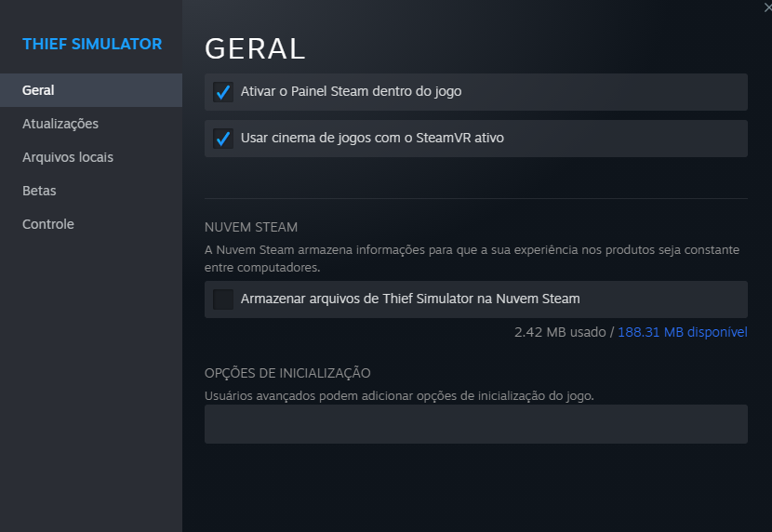Open the Arquivos locais section

68,157
